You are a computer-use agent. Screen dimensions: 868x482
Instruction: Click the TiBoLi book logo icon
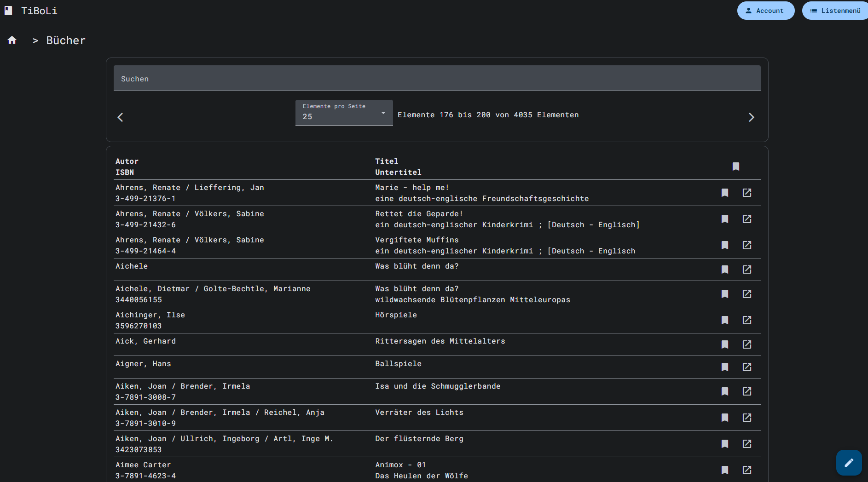click(x=8, y=11)
